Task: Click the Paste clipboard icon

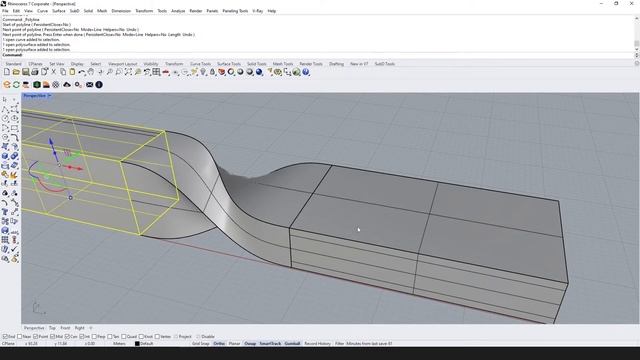Action: (72, 72)
